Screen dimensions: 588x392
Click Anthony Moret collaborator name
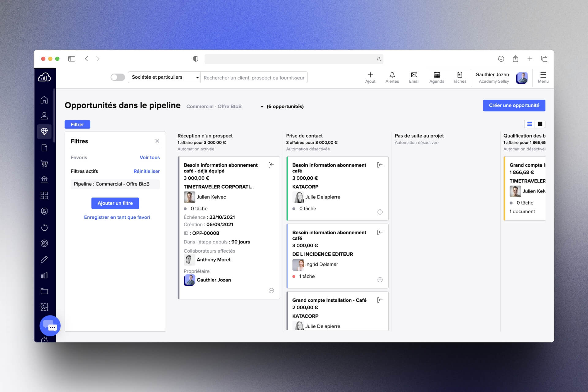point(213,259)
